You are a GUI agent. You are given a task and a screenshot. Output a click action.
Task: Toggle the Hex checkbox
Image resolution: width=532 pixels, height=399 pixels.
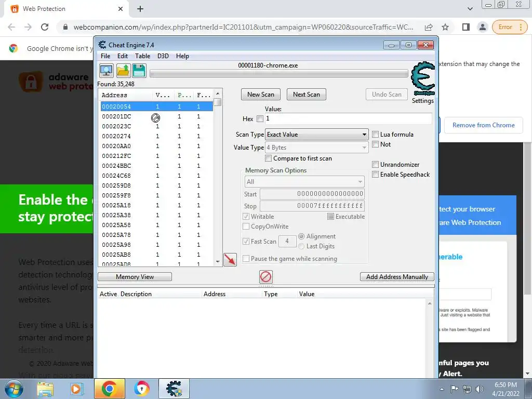click(x=260, y=119)
